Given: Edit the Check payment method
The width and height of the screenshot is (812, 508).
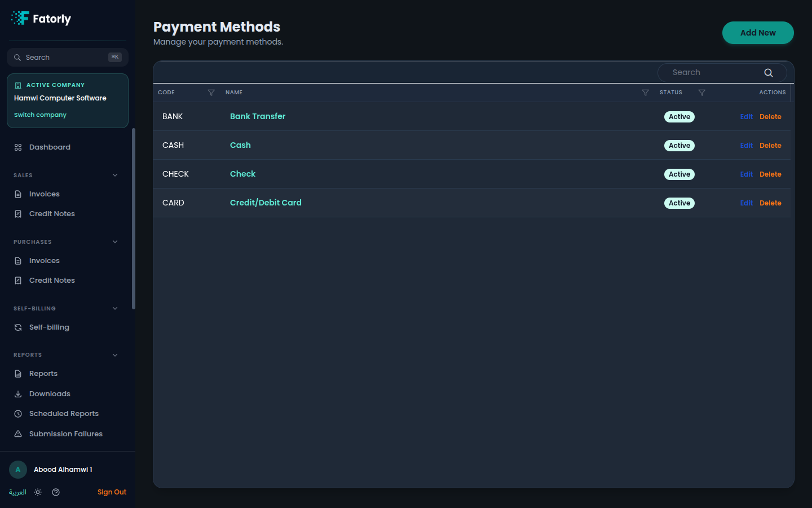Looking at the screenshot, I should pos(746,174).
